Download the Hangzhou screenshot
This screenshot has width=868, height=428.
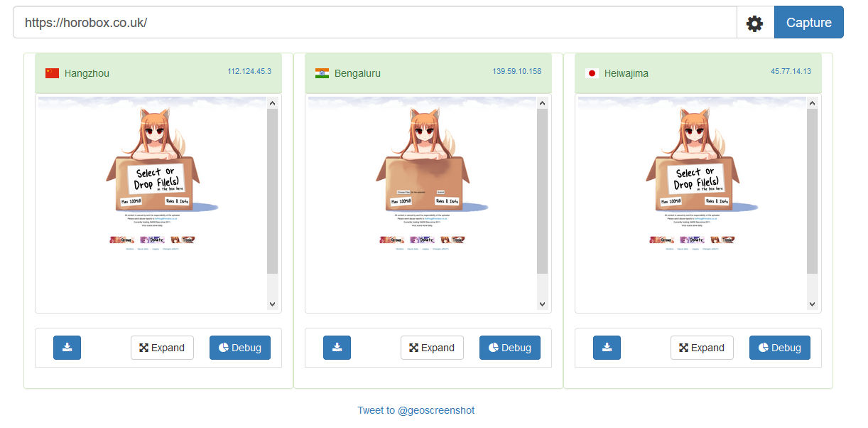click(67, 348)
